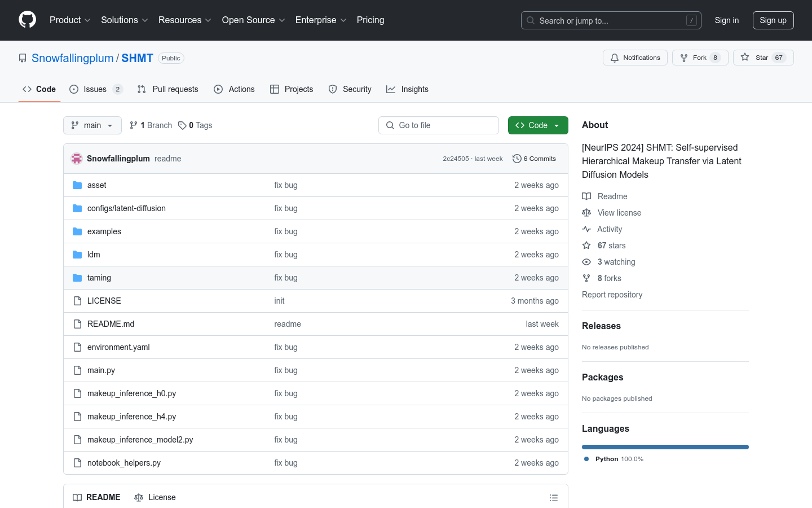
Task: Click the Python language bar
Action: tap(665, 447)
